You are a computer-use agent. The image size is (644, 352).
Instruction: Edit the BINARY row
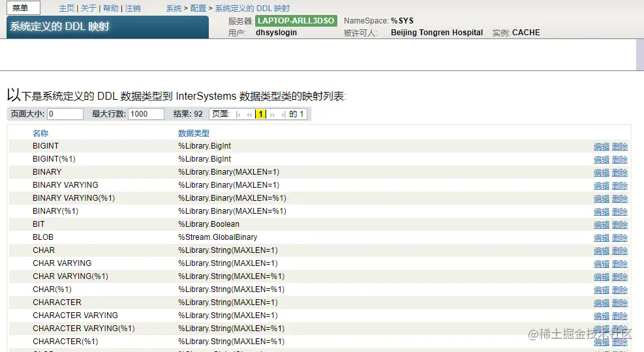(x=602, y=173)
